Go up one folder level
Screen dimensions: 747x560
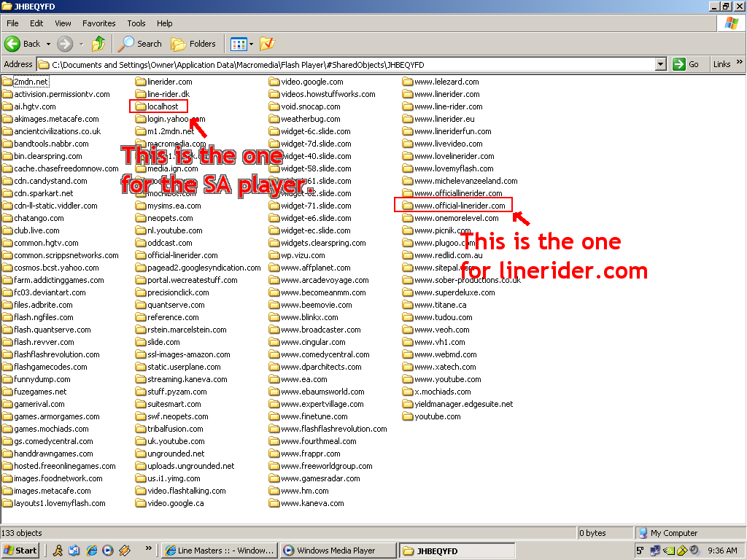click(98, 44)
